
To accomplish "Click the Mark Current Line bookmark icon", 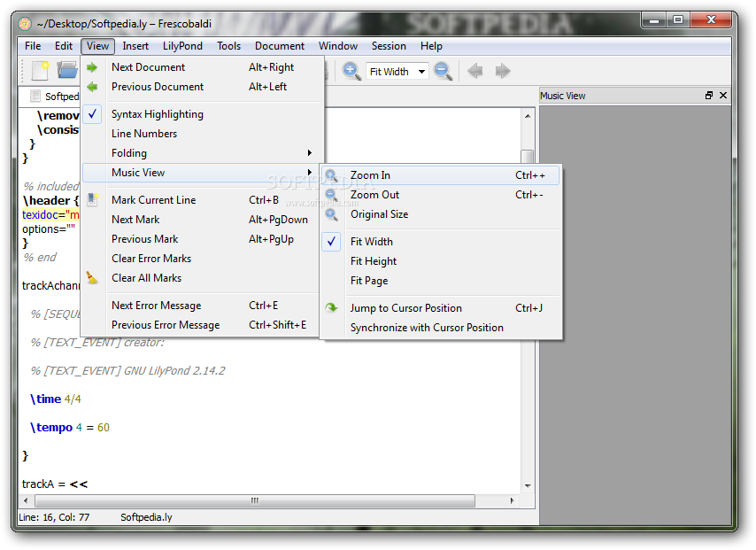I will (x=93, y=200).
